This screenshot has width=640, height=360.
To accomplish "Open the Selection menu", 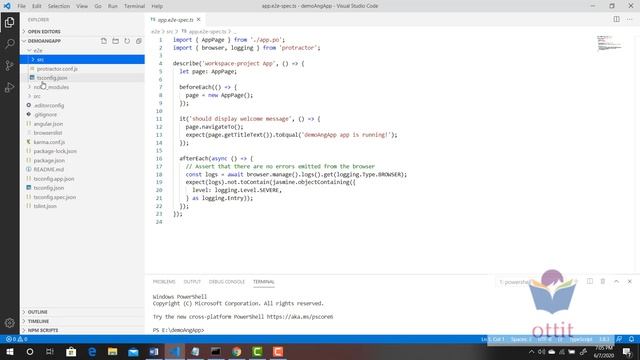I will [x=59, y=6].
